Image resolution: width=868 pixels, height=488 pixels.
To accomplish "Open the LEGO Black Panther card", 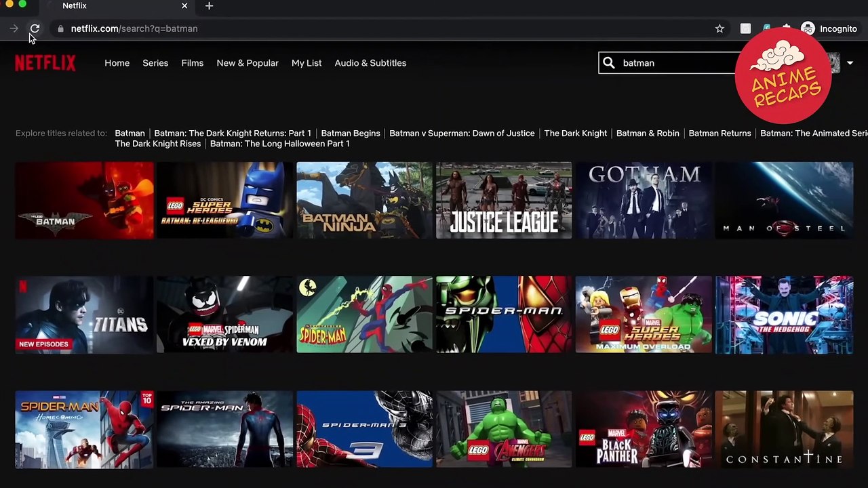I will pos(644,429).
